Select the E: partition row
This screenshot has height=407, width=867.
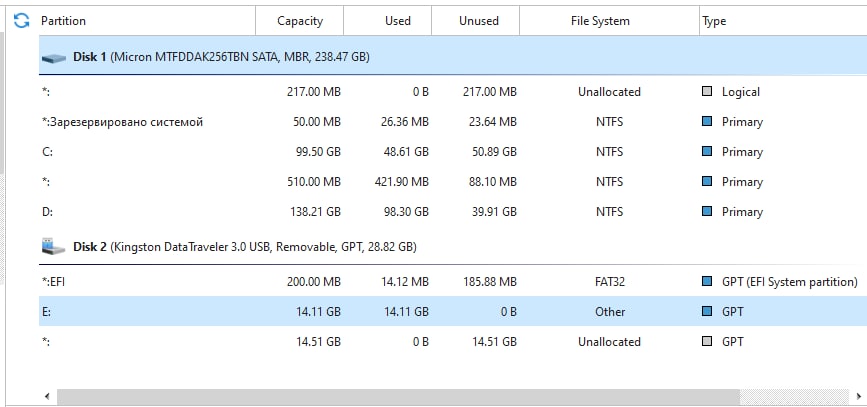(453, 311)
